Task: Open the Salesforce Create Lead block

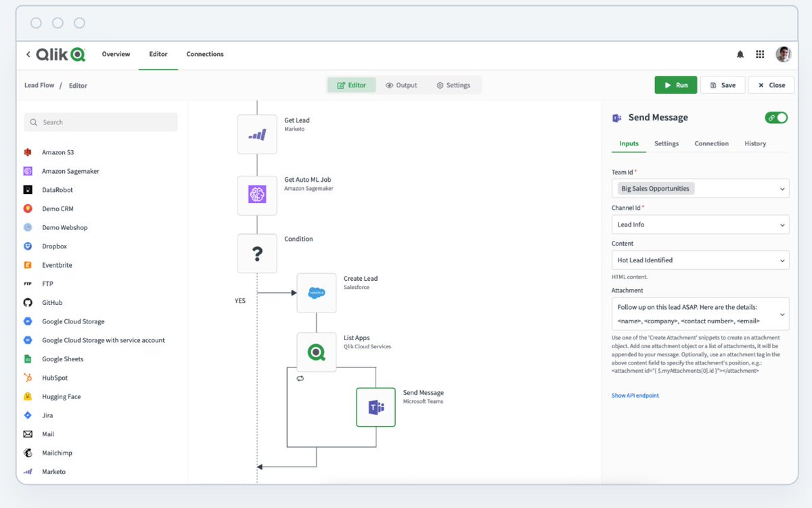Action: coord(316,292)
